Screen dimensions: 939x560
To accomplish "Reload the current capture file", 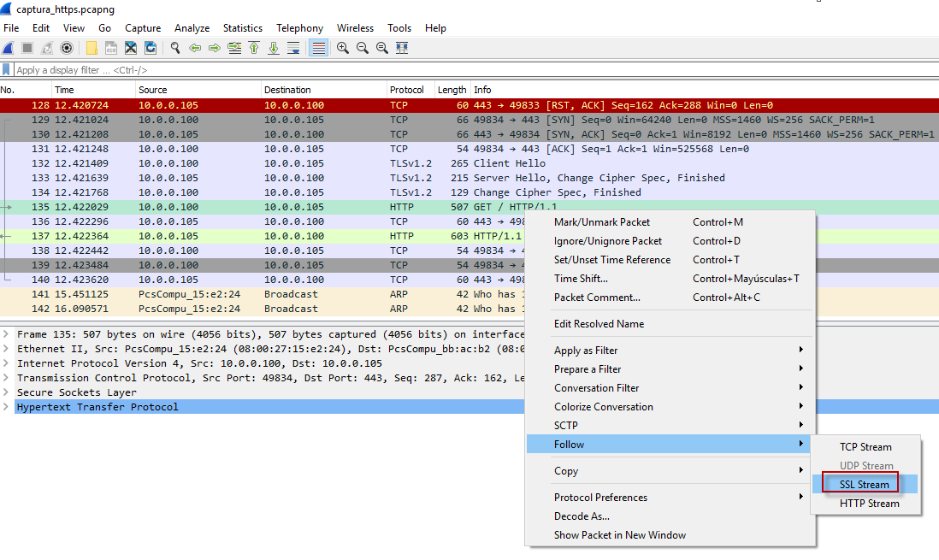I will (x=150, y=48).
